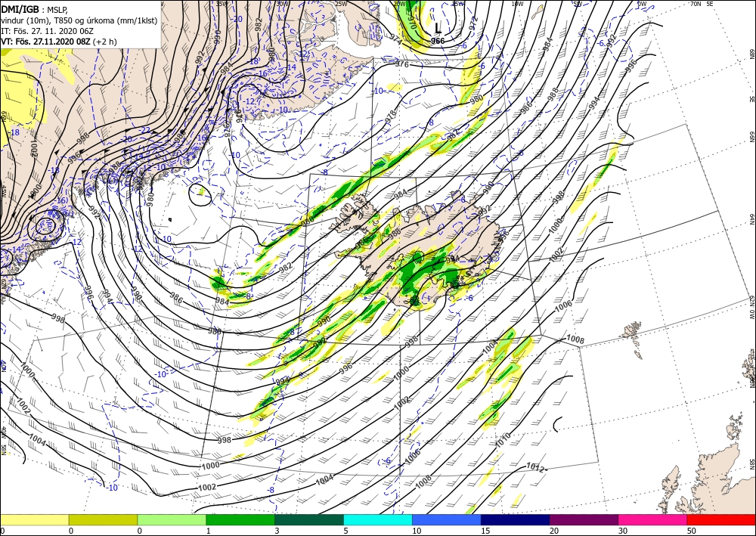Click the 966 central pressure label
The width and height of the screenshot is (756, 536).
click(438, 41)
